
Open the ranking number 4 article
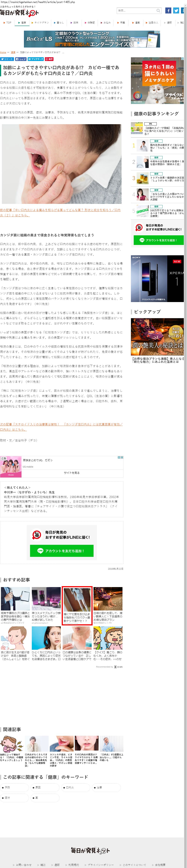point(157,195)
